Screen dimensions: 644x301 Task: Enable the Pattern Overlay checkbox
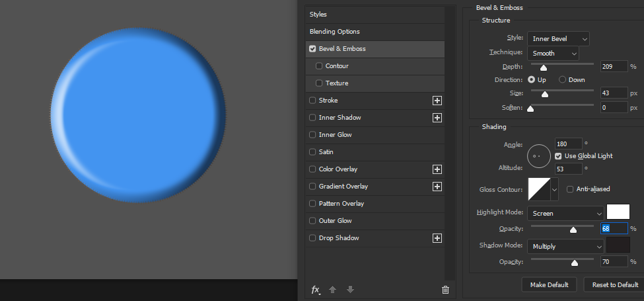click(x=312, y=204)
